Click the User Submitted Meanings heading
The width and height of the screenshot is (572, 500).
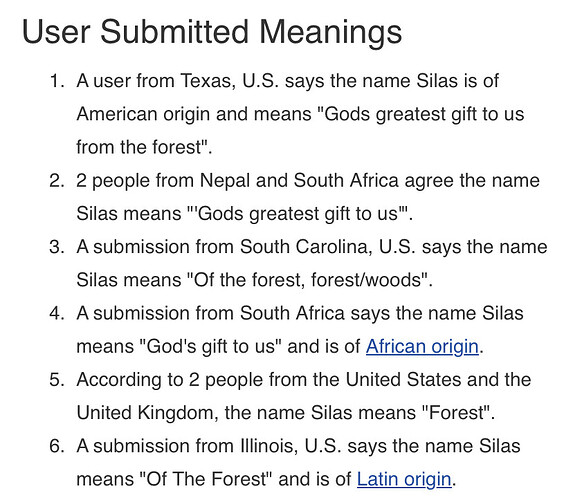(212, 32)
